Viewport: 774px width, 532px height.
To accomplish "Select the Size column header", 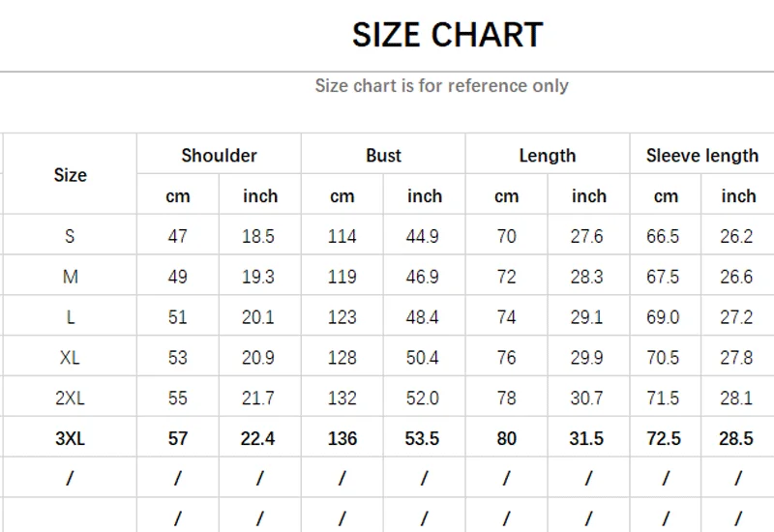I will [70, 175].
